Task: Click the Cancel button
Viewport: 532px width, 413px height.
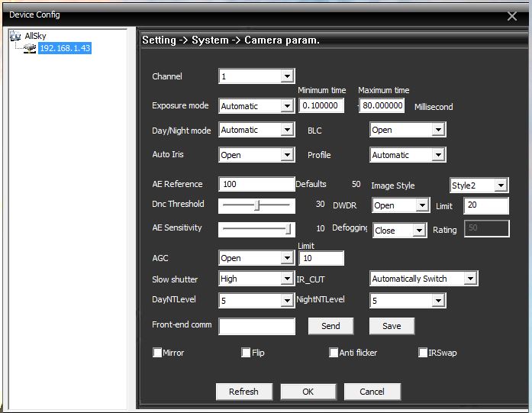Action: click(372, 392)
